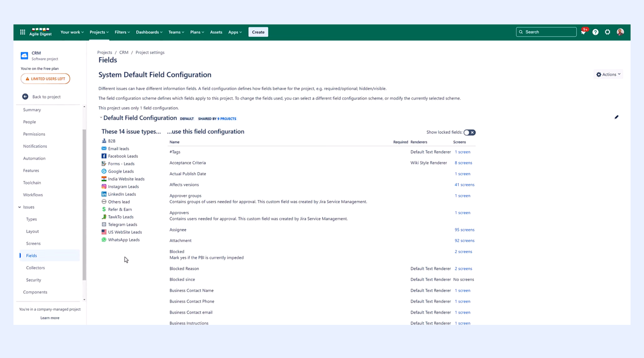
Task: Open Workflows in sidebar
Action: tap(33, 195)
